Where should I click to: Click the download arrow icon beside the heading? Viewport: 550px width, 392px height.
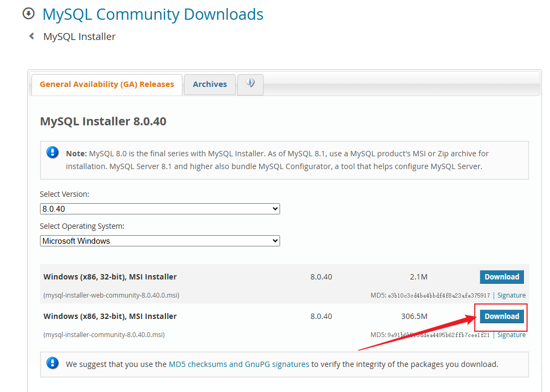tap(28, 13)
